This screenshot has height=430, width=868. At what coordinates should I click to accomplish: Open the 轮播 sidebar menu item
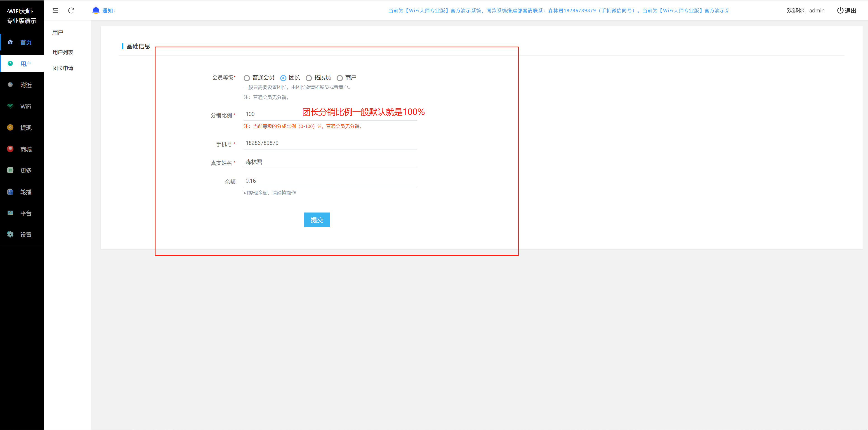tap(22, 192)
